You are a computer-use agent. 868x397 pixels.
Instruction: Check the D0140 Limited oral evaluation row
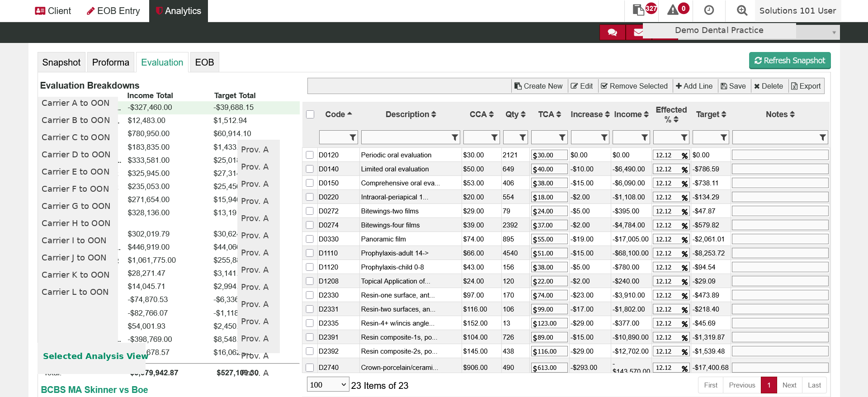pyautogui.click(x=310, y=169)
